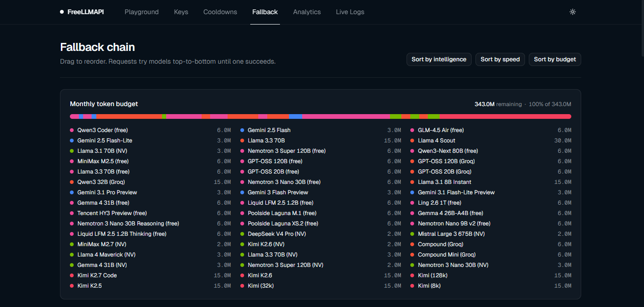Click Nemotron 3 Super 120B (free) label
Viewport: 644px width, 307px height.
click(287, 151)
